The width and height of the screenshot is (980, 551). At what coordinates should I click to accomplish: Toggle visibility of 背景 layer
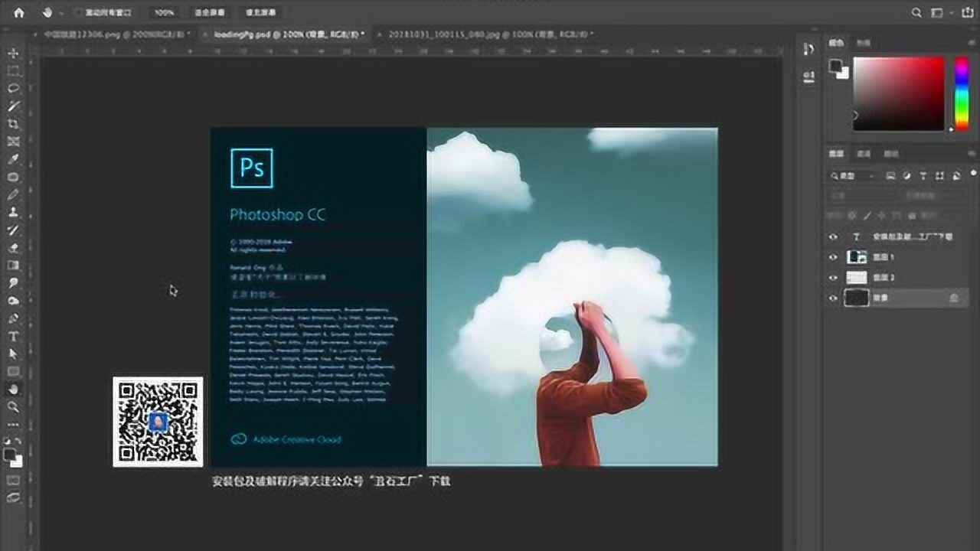(834, 298)
